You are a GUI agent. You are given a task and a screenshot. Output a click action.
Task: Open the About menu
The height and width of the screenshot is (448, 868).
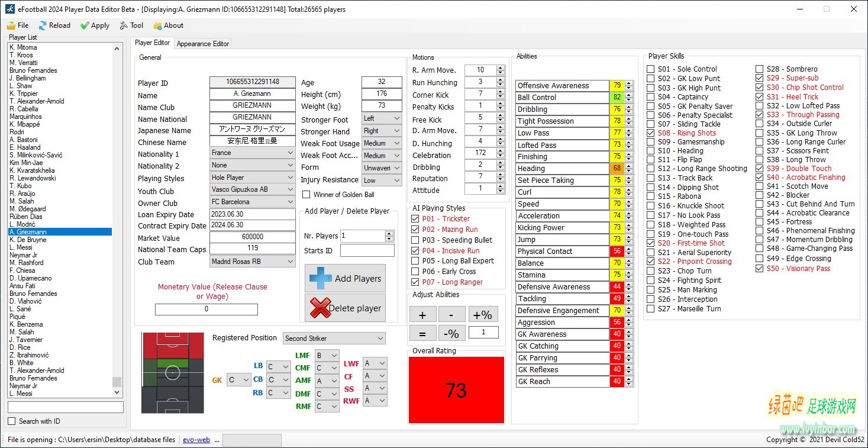point(169,25)
